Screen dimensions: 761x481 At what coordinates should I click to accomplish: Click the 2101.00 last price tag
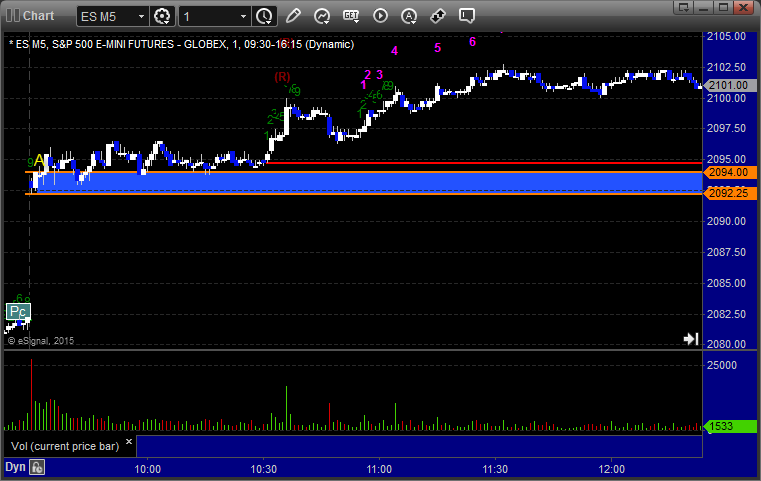[728, 85]
